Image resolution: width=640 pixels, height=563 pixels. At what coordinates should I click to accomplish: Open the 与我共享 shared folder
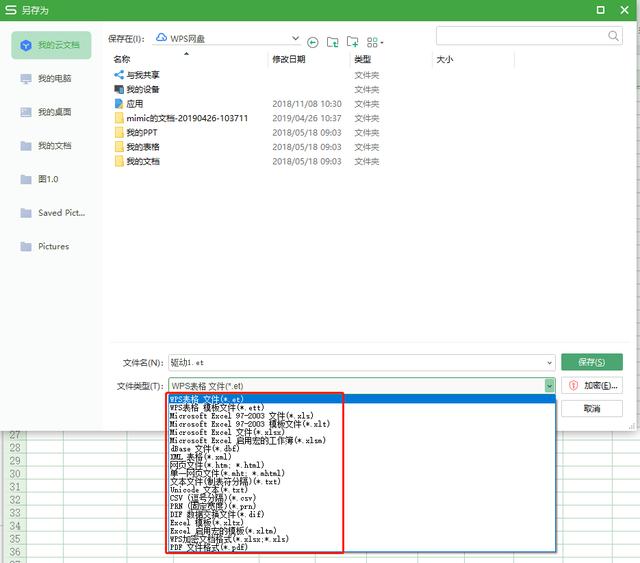point(137,75)
